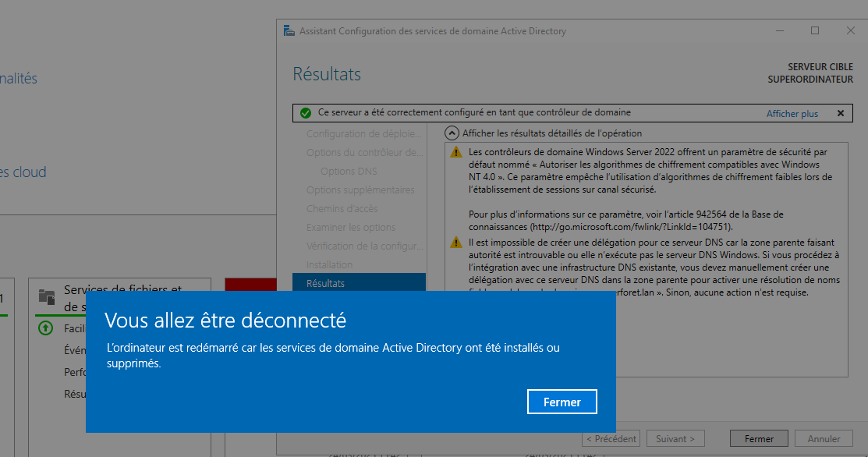Image resolution: width=868 pixels, height=457 pixels.
Task: Click the 'Vous allez être déconnecté' heading
Action: point(225,321)
